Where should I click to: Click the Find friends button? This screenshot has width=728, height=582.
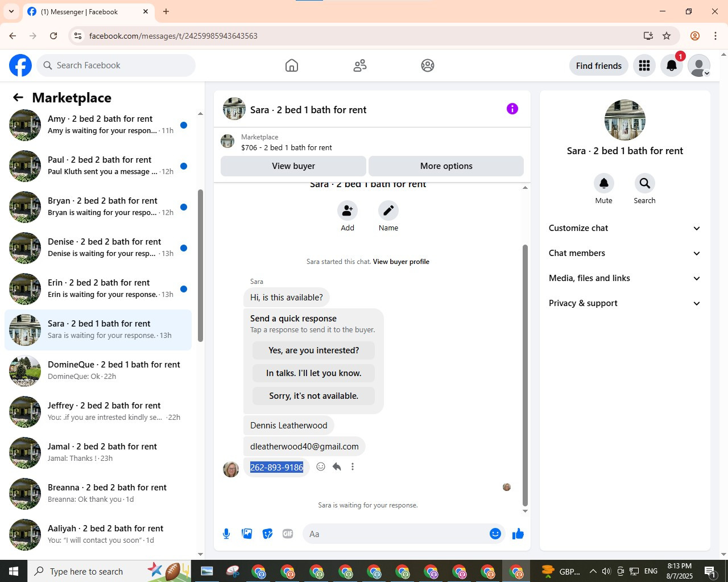599,65
